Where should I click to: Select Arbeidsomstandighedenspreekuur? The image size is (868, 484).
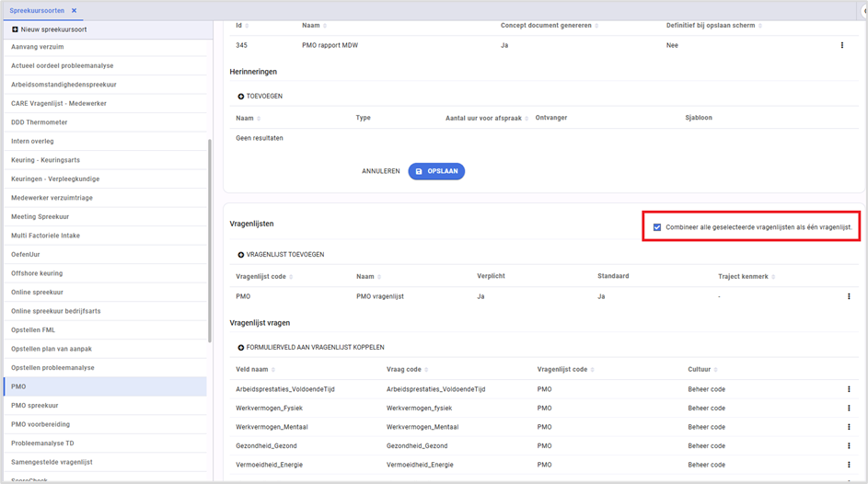tap(105, 85)
